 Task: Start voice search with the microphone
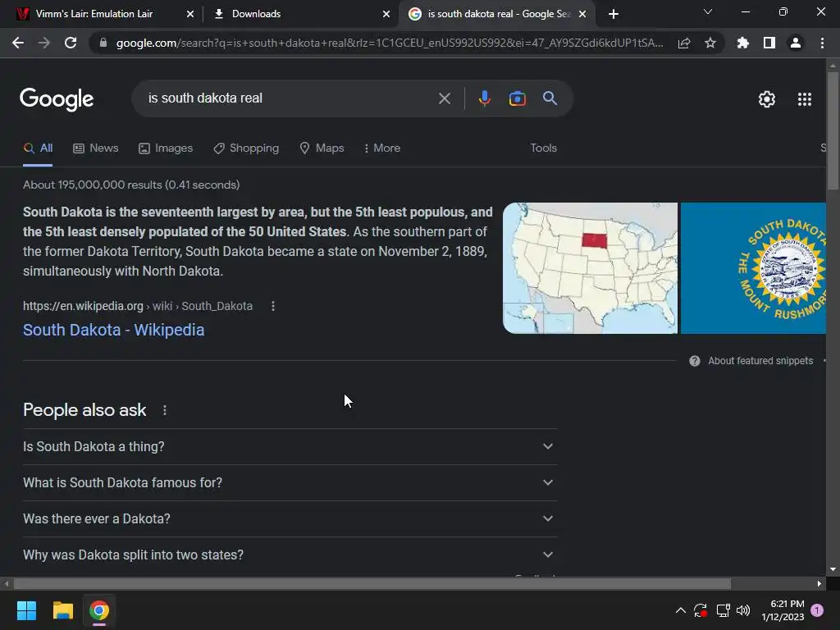click(x=485, y=98)
